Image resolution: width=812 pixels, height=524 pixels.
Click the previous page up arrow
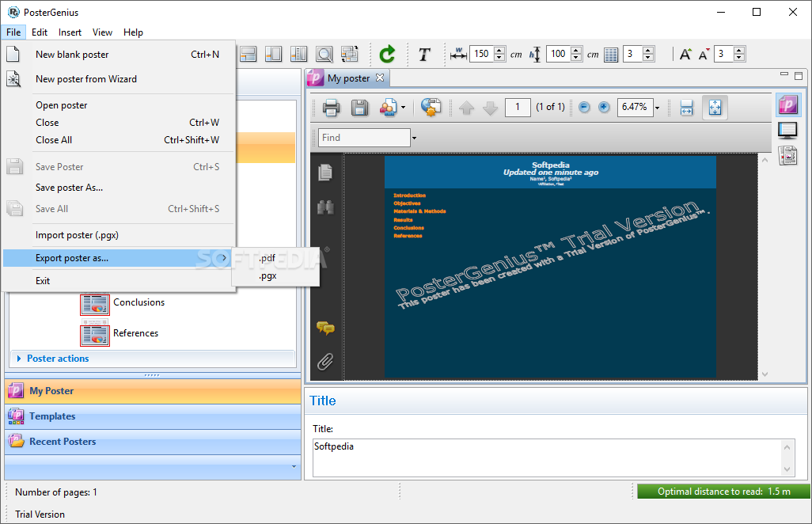pos(466,108)
